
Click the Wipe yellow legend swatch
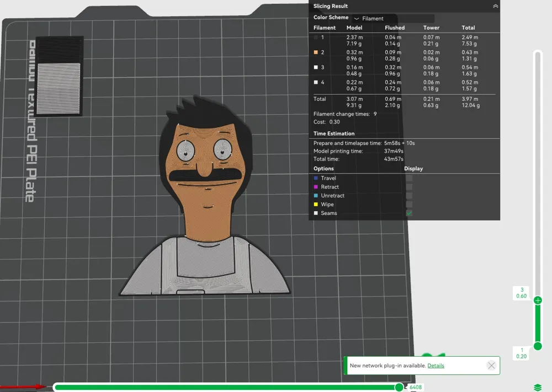tap(316, 204)
